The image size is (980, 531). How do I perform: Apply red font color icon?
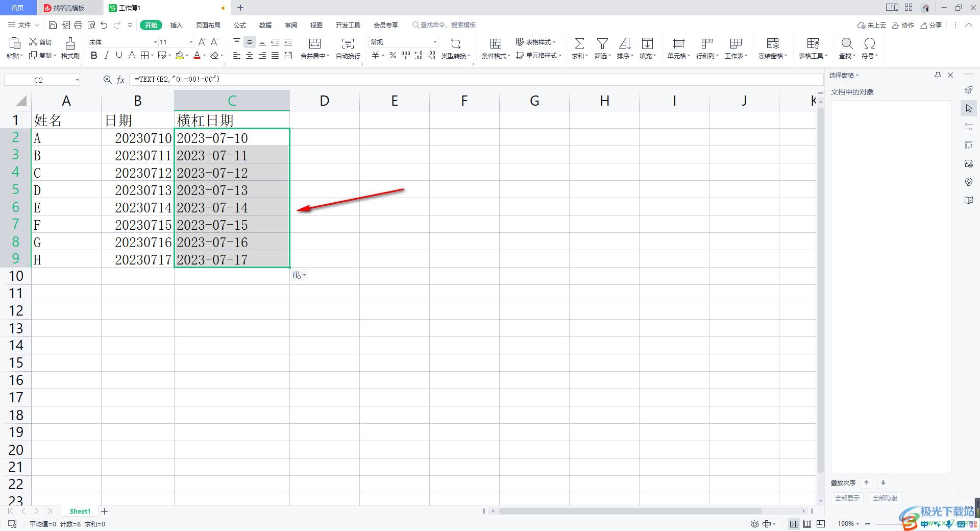pos(197,55)
